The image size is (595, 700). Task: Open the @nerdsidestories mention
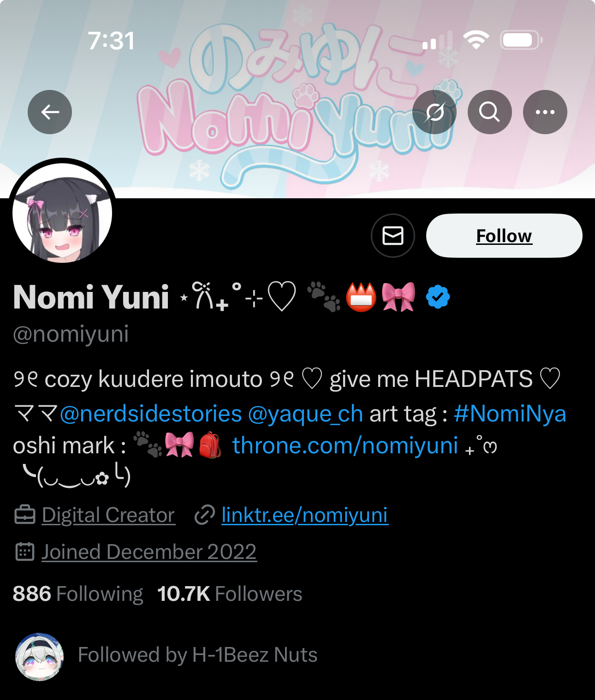[151, 414]
